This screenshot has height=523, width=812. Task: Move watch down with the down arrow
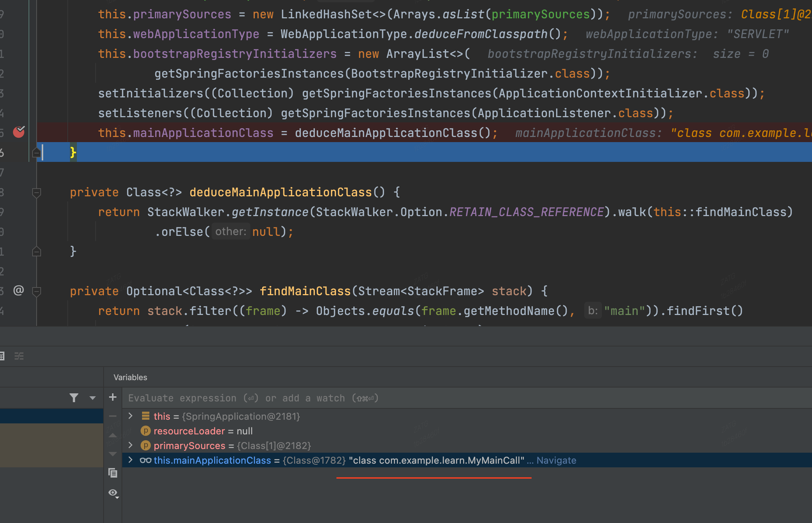113,454
